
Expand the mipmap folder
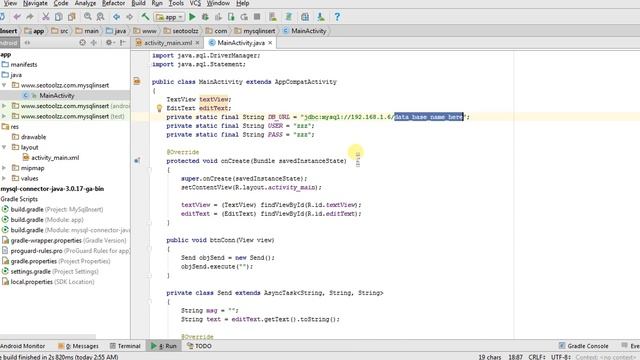[4, 168]
